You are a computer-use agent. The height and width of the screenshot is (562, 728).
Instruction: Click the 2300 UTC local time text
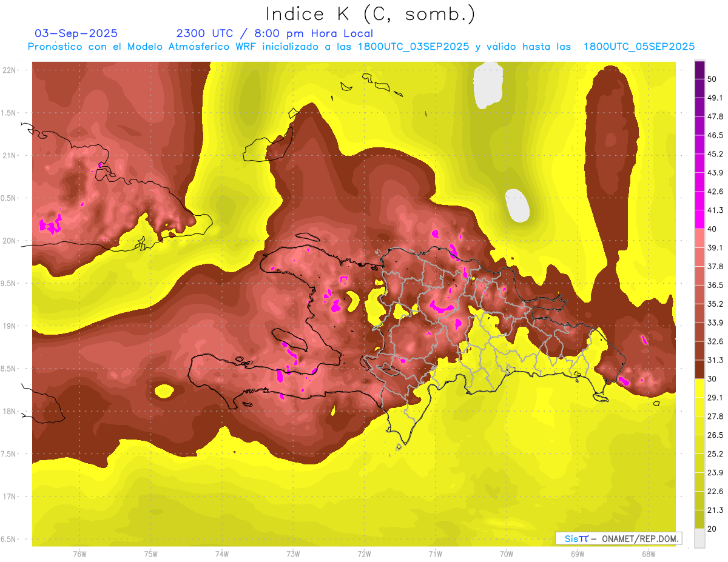point(274,33)
